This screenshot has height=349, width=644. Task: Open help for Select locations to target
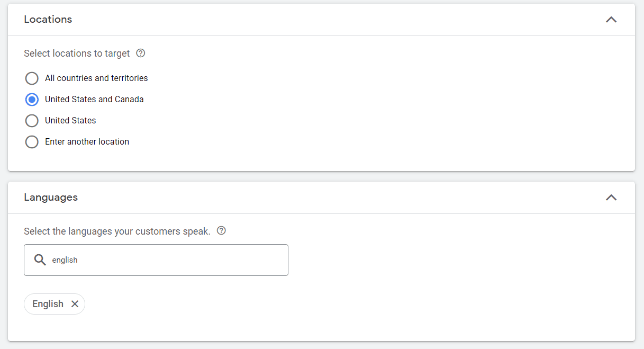[x=141, y=53]
